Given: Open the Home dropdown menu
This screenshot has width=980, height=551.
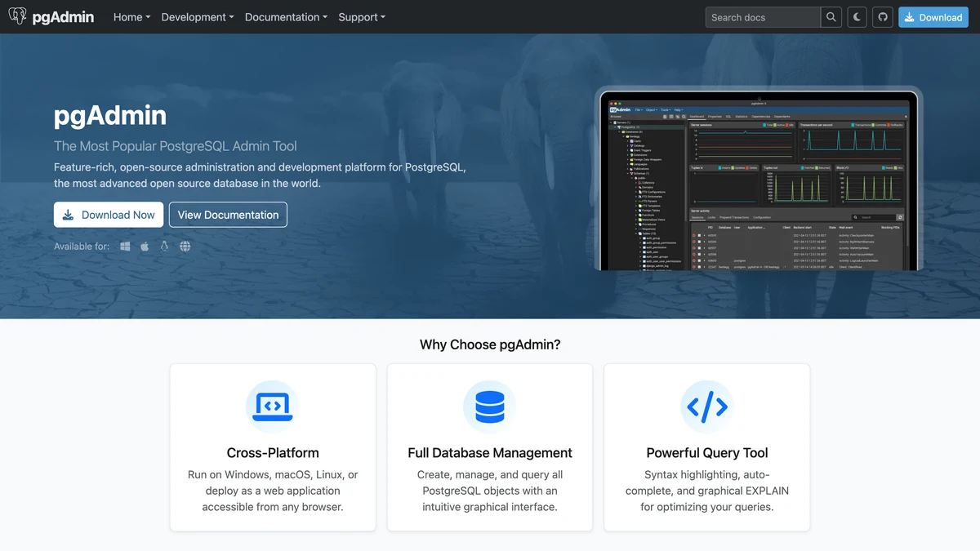Looking at the screenshot, I should point(131,17).
